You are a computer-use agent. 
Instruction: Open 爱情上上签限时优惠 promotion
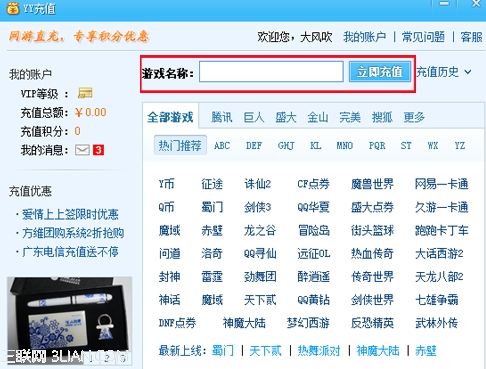tap(70, 214)
